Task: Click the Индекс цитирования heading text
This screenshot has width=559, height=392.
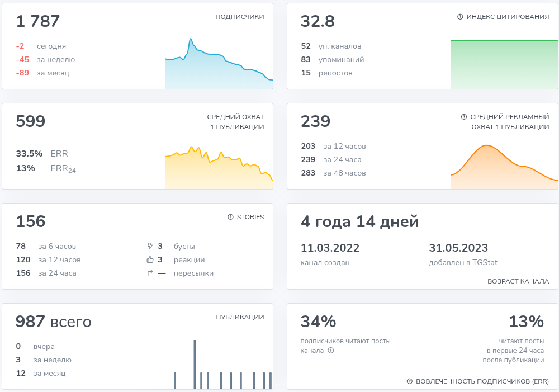Action: [508, 17]
